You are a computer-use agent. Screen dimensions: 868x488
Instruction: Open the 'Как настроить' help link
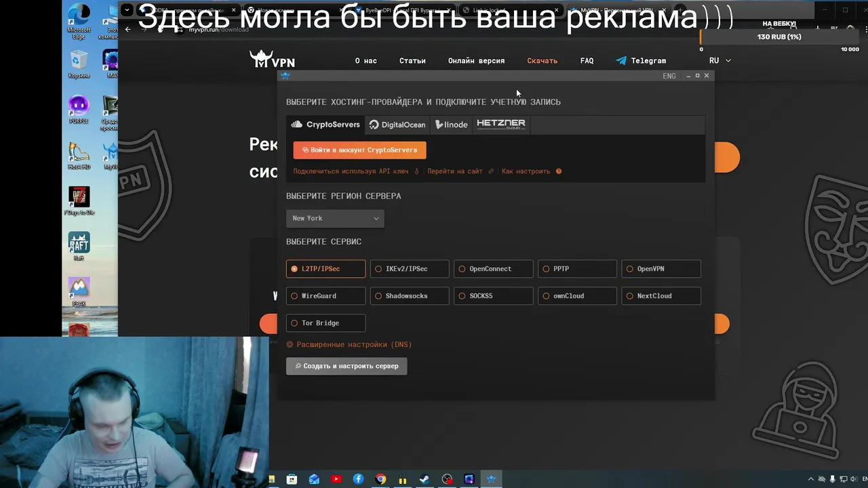pyautogui.click(x=526, y=171)
